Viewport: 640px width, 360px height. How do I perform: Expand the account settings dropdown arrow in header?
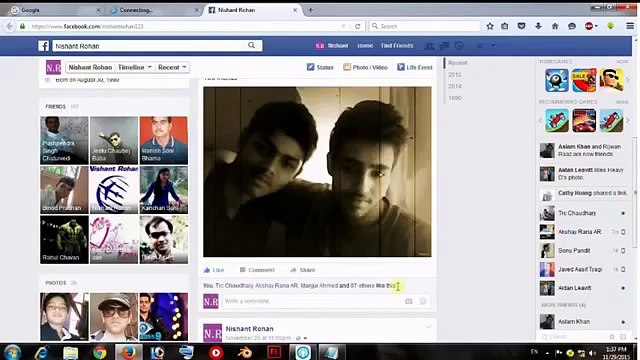coord(493,46)
